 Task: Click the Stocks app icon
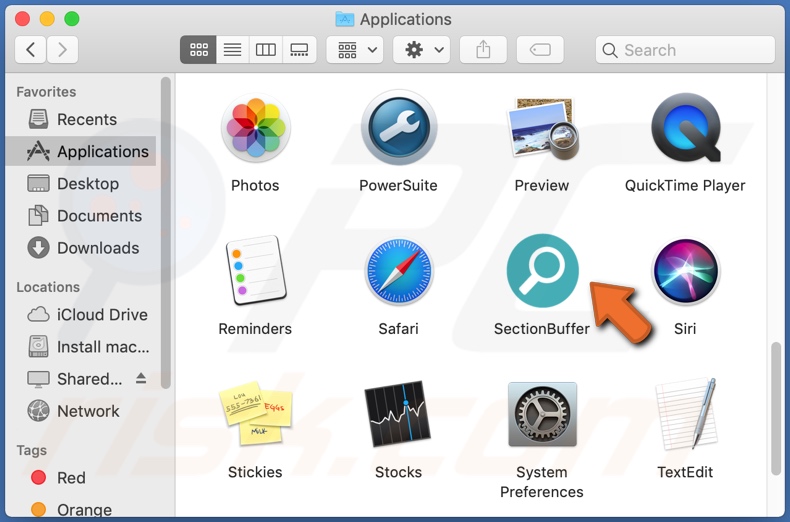coord(398,414)
